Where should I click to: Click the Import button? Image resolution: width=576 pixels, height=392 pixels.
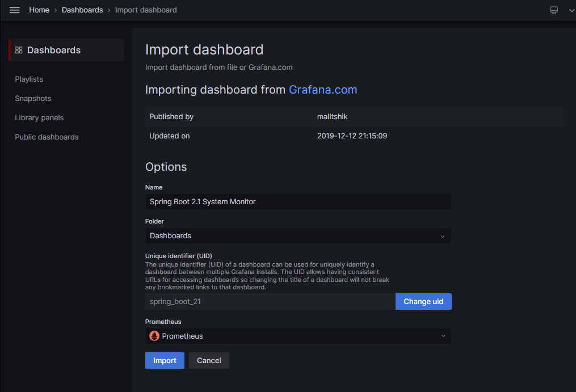point(165,360)
